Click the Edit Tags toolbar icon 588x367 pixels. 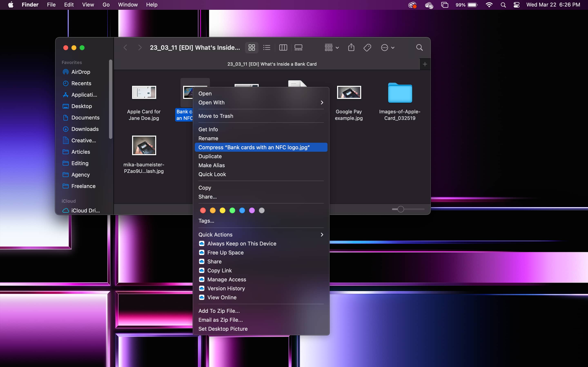pyautogui.click(x=367, y=48)
